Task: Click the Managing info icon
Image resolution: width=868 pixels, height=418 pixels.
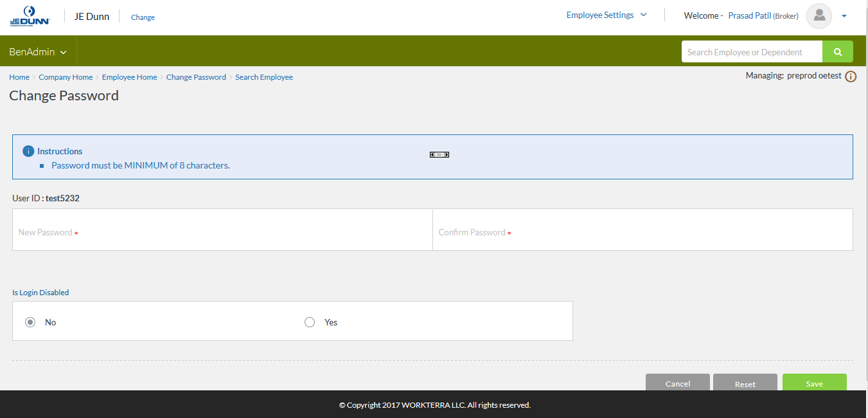Action: 851,77
